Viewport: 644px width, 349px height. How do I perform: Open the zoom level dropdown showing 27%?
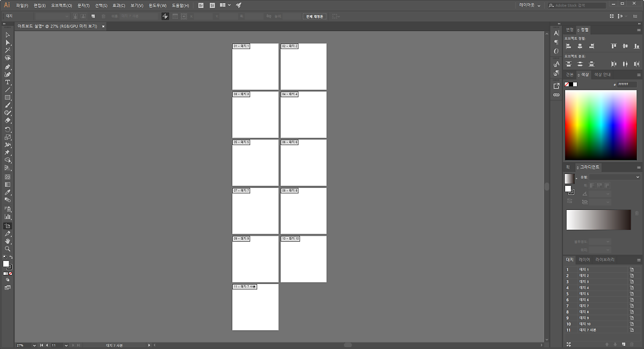click(x=34, y=345)
